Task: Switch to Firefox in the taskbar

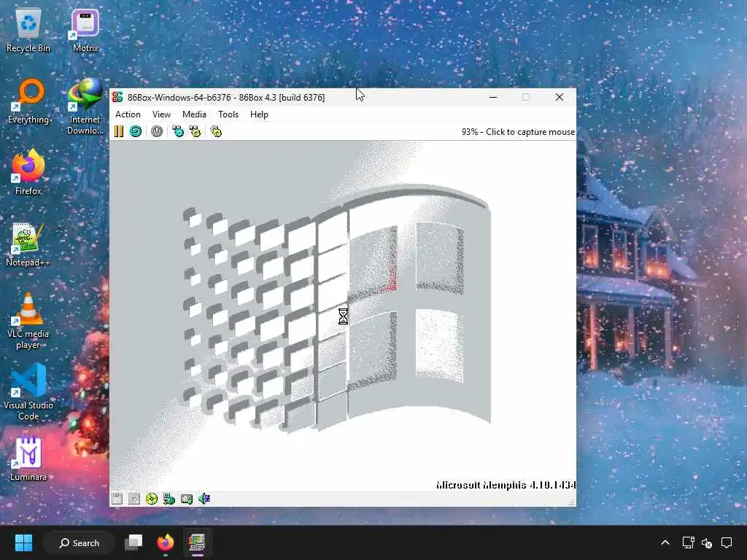Action: [x=166, y=542]
